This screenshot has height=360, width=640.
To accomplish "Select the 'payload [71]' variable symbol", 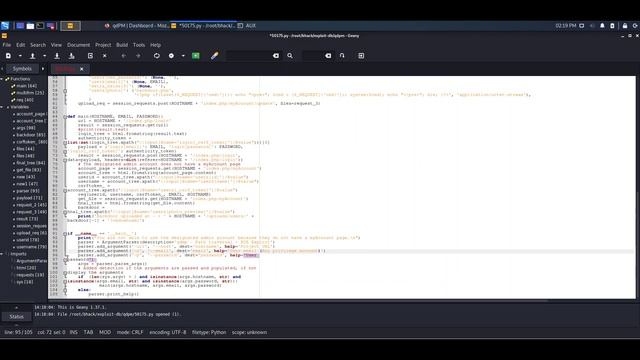I will 29,198.
